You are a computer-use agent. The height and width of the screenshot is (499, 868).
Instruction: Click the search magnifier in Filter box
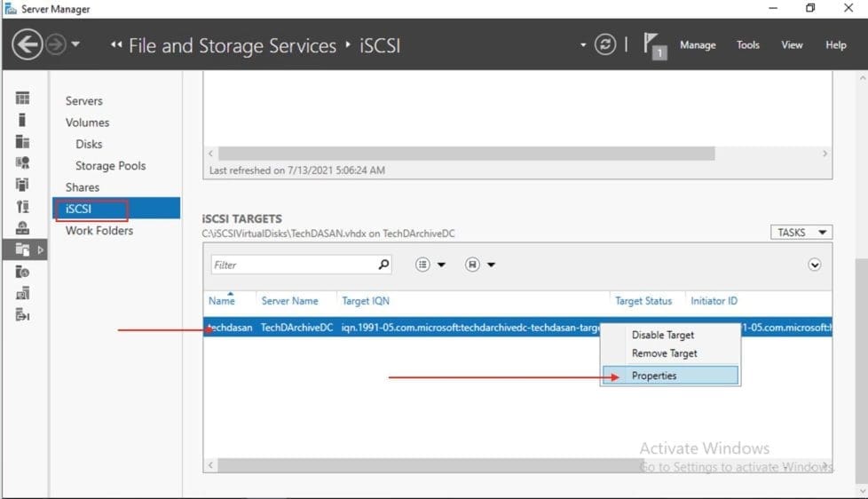(383, 265)
